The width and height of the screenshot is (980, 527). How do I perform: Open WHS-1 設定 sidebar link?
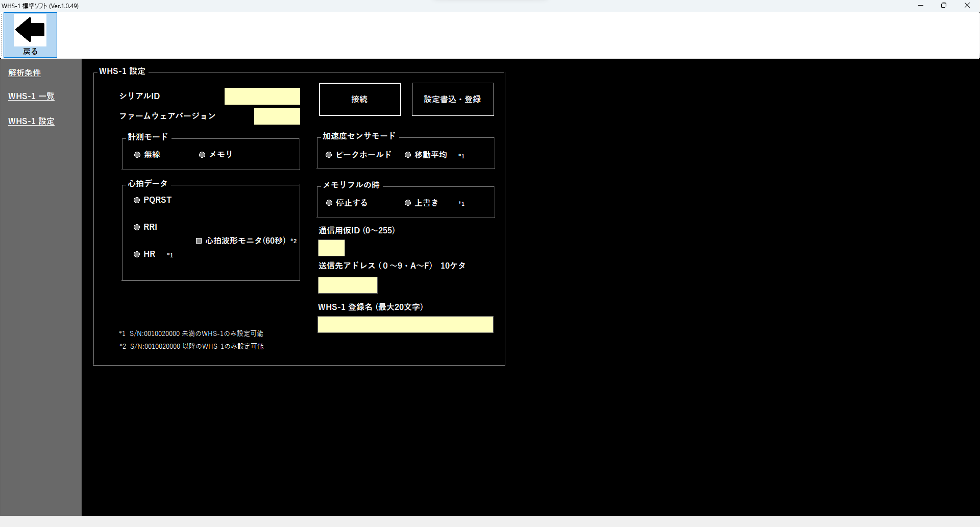tap(31, 122)
